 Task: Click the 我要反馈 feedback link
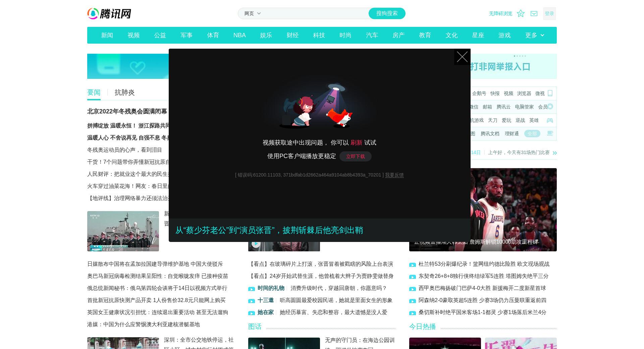coord(394,175)
